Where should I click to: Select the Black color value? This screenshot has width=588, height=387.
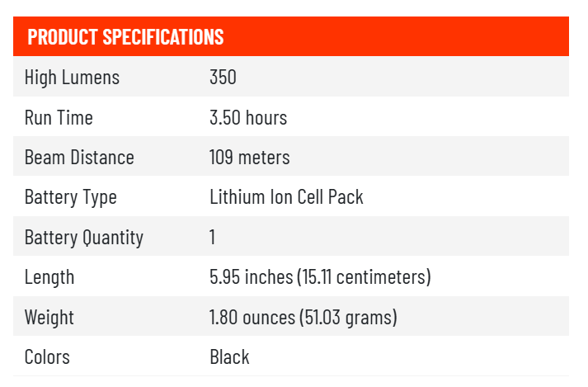pyautogui.click(x=229, y=357)
